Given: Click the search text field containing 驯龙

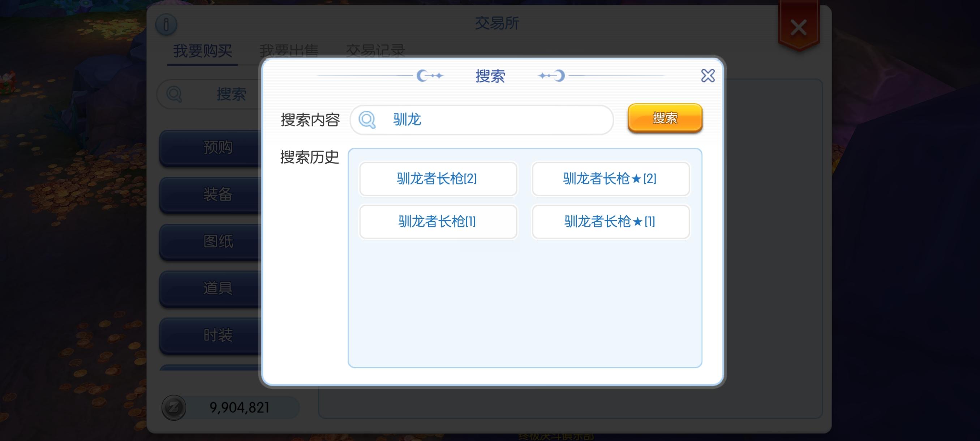Looking at the screenshot, I should click(495, 120).
